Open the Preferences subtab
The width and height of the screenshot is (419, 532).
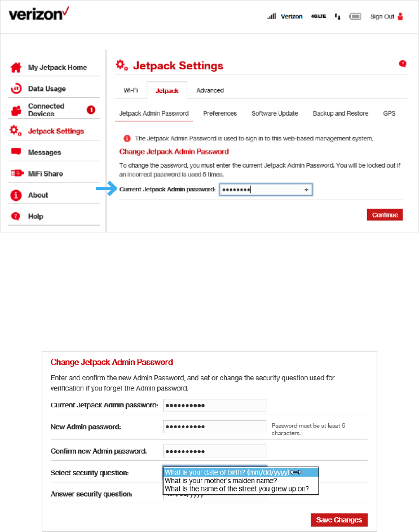click(x=220, y=113)
